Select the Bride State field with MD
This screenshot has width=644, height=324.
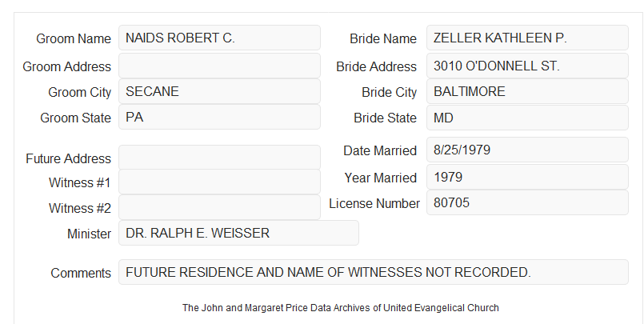[x=527, y=118]
